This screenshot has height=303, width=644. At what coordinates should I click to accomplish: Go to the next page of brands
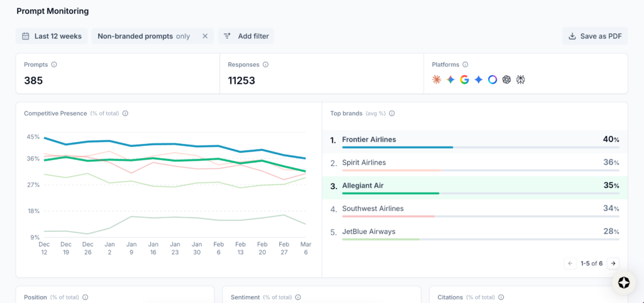point(613,263)
